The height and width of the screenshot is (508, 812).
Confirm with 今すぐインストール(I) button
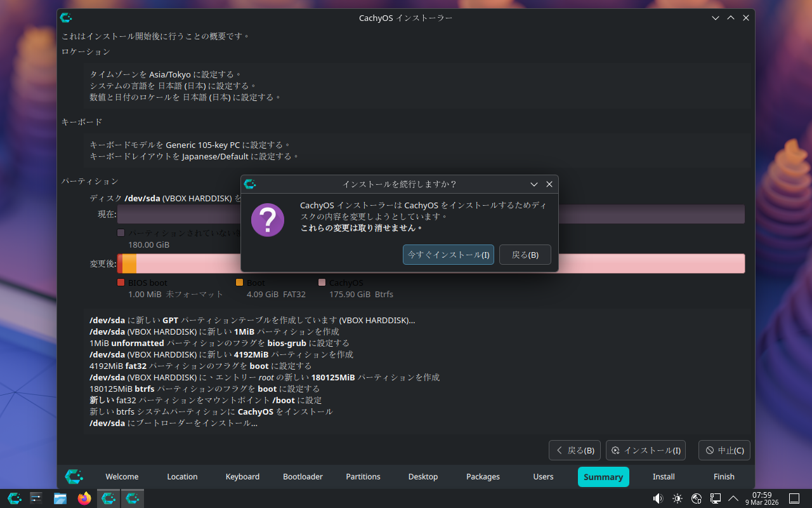449,255
